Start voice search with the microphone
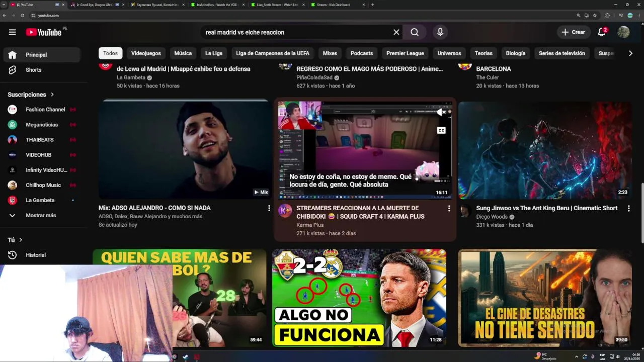The height and width of the screenshot is (362, 644). pyautogui.click(x=440, y=32)
